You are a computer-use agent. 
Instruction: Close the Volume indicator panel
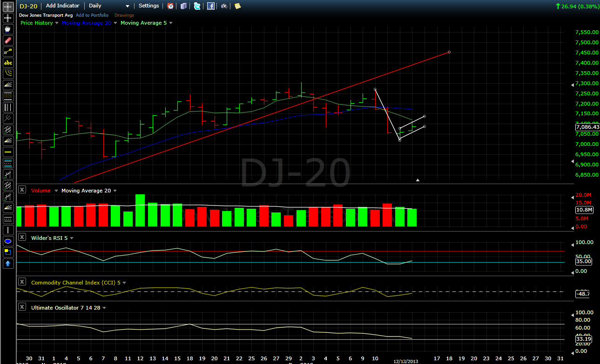(x=22, y=190)
